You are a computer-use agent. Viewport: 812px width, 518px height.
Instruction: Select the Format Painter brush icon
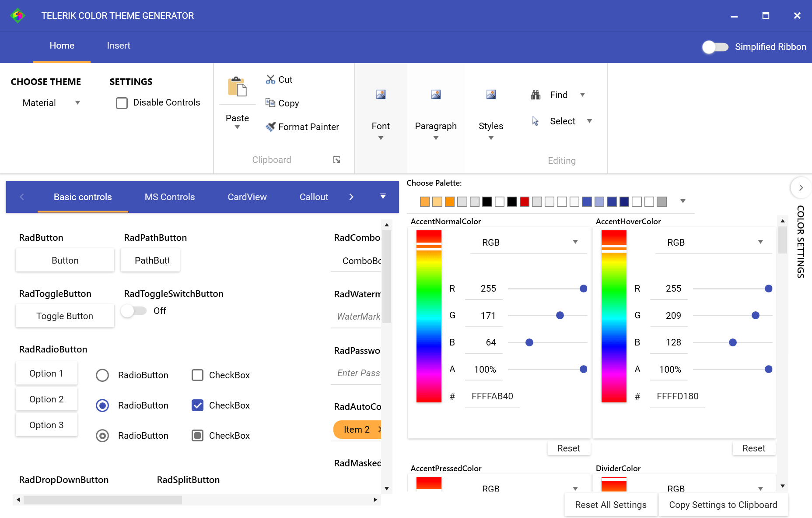pyautogui.click(x=271, y=127)
